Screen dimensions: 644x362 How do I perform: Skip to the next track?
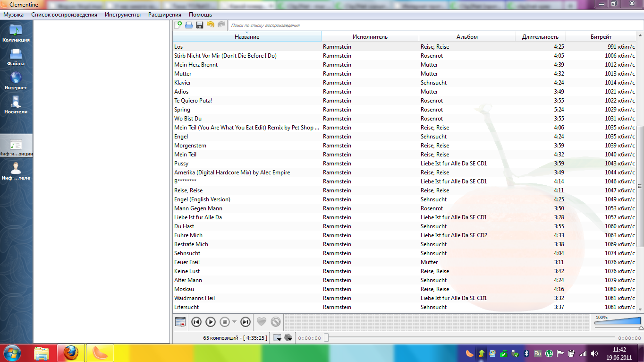pos(245,321)
